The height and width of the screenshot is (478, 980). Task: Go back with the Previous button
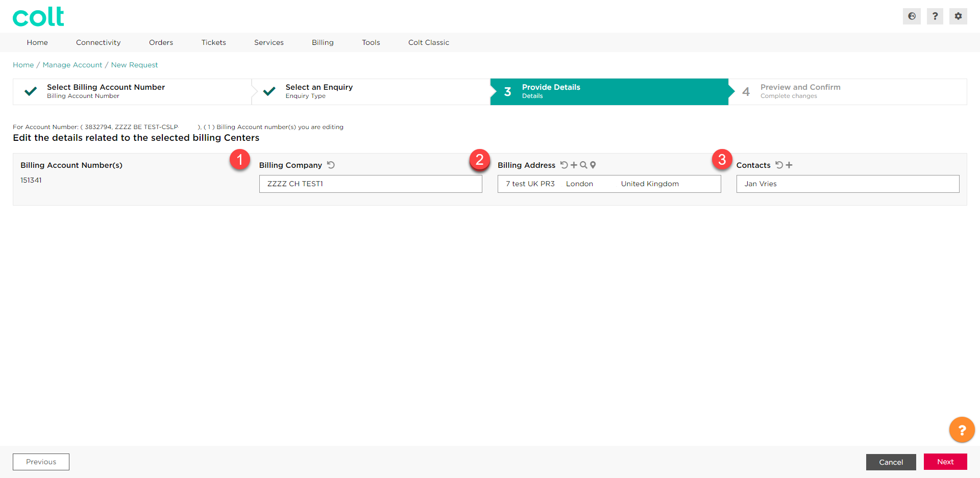point(41,462)
